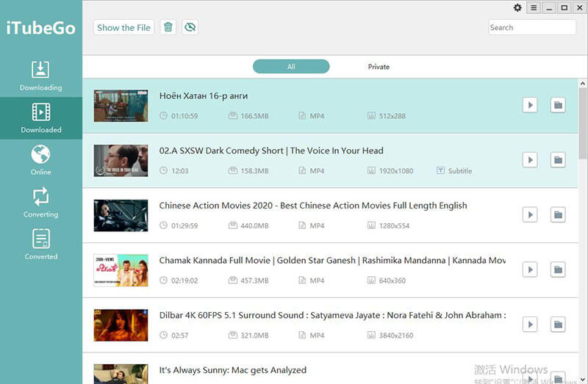Open folder for The Voice In Your Head
The image size is (588, 384).
point(558,160)
